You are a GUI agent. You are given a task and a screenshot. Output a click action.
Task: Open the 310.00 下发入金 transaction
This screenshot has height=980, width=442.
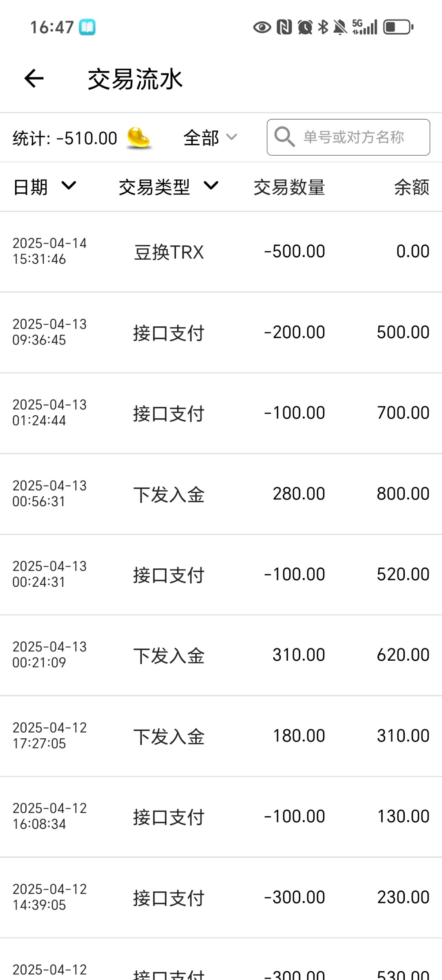click(x=221, y=655)
